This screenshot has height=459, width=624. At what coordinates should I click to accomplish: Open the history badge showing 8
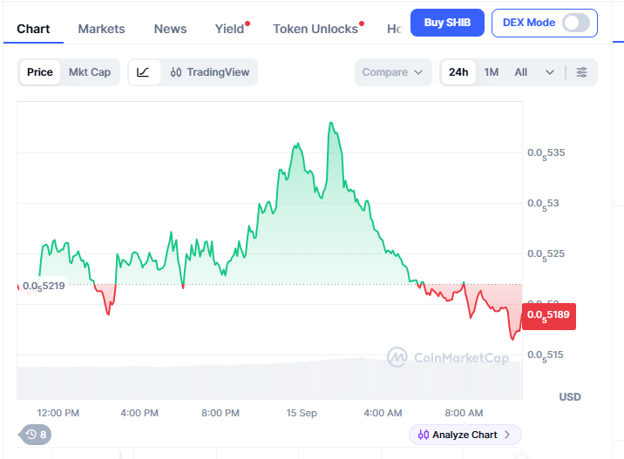point(35,434)
